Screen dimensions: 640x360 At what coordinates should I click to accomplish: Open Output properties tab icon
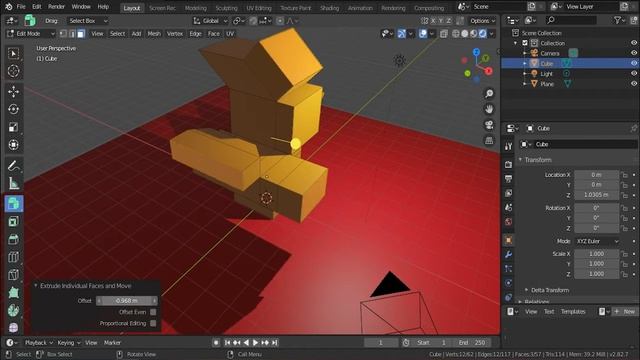pyautogui.click(x=508, y=179)
